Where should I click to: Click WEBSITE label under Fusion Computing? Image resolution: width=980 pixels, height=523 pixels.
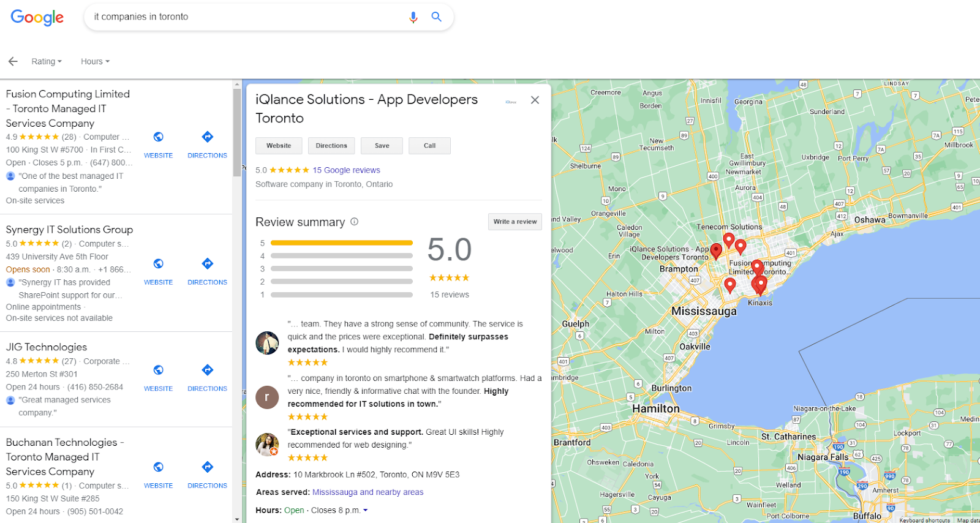[x=158, y=156]
